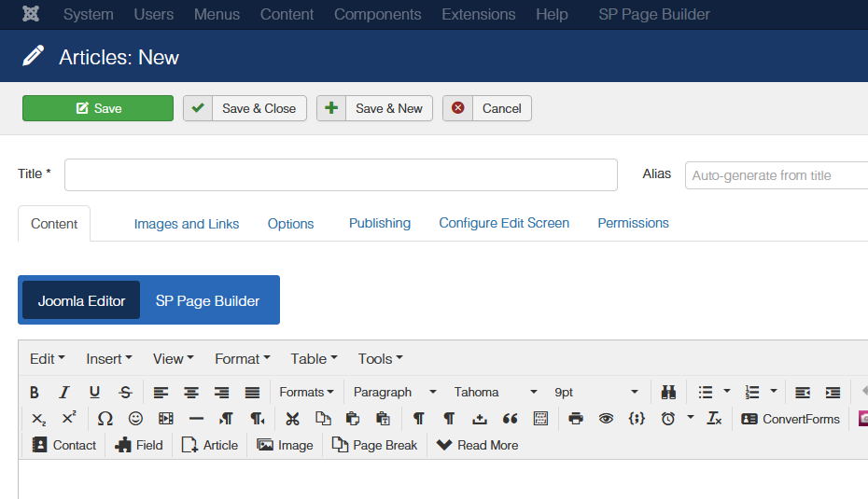This screenshot has height=499, width=868.
Task: Click the clear formatting icon
Action: (x=714, y=419)
